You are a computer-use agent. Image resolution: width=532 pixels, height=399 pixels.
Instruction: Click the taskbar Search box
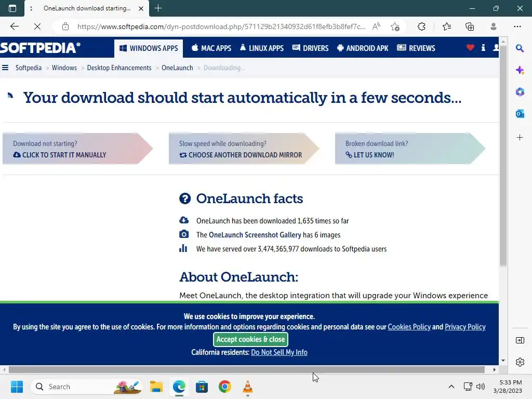tap(87, 387)
